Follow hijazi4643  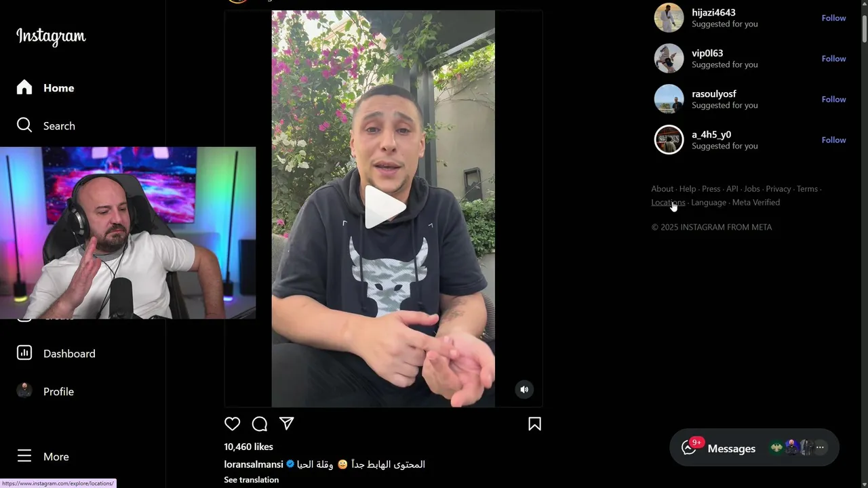(833, 18)
